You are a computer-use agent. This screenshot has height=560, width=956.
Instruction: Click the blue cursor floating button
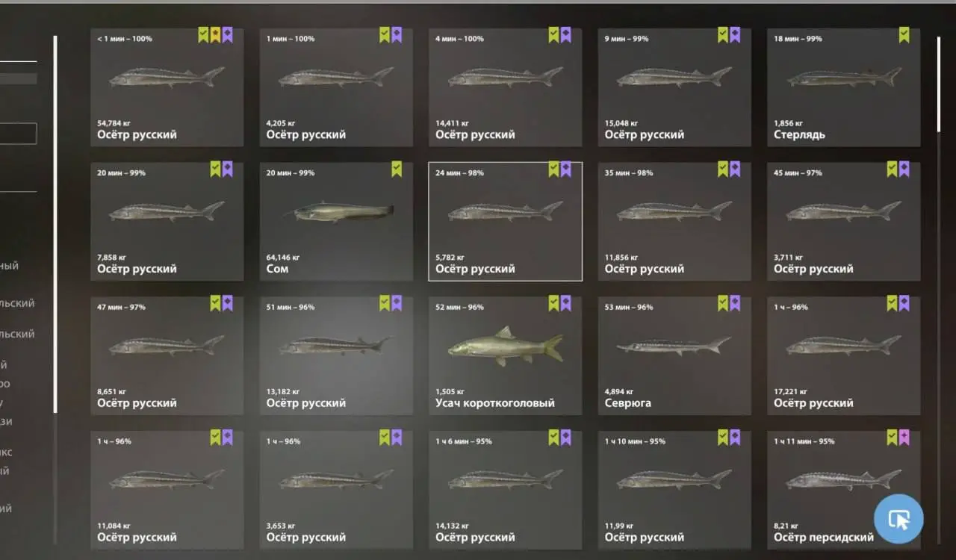[x=898, y=518]
